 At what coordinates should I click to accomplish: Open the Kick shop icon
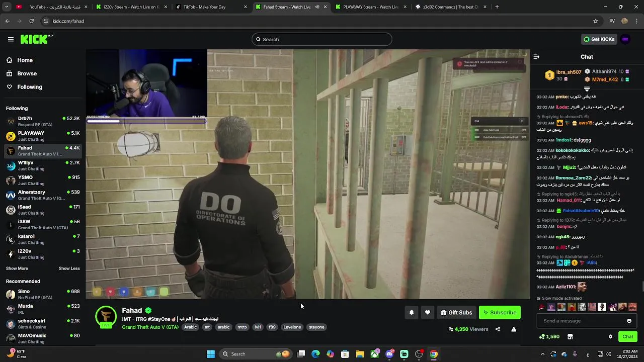(570, 336)
